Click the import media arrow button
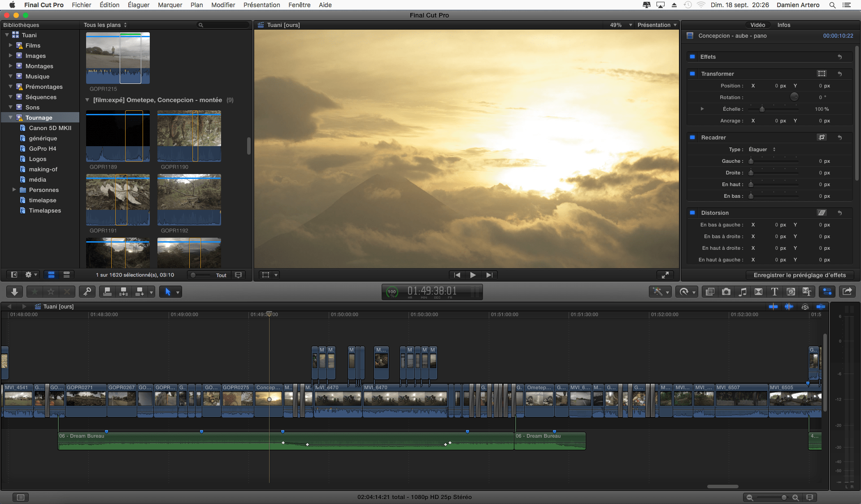This screenshot has height=504, width=861. click(x=14, y=292)
